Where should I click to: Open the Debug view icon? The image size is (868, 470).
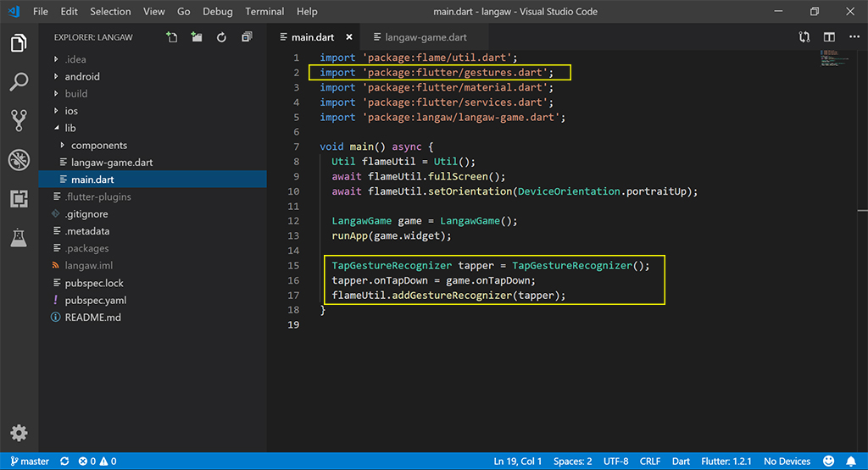(x=19, y=159)
